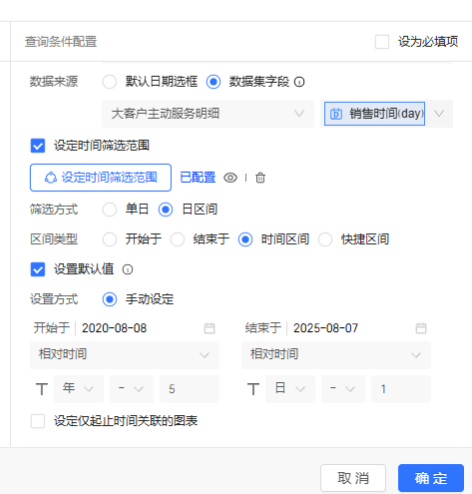Viewport: 472px width, 494px height.
Task: Choose 日区间 filter mode
Action: tap(165, 210)
